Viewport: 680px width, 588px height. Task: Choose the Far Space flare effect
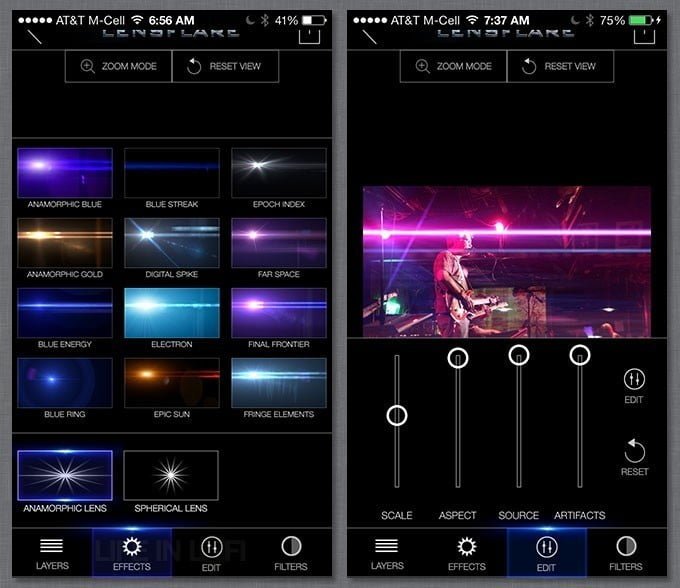tap(279, 243)
